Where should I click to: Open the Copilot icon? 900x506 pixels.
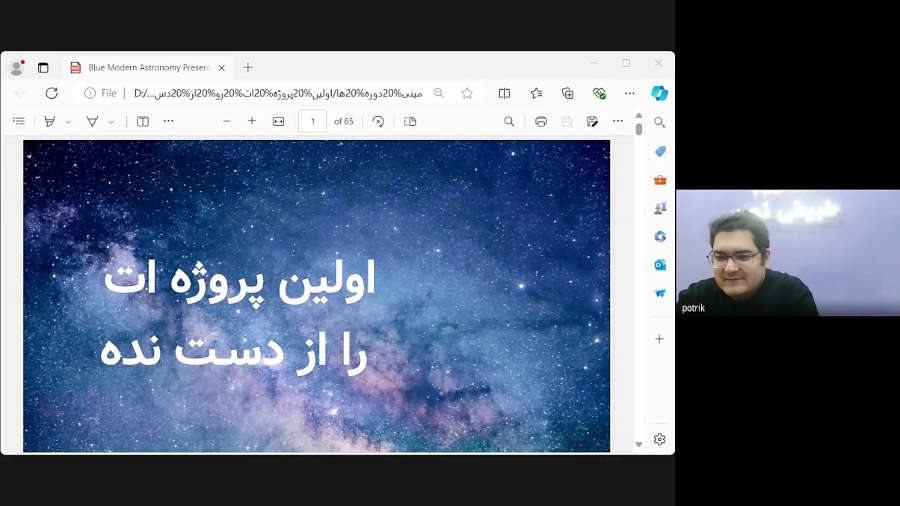(660, 93)
